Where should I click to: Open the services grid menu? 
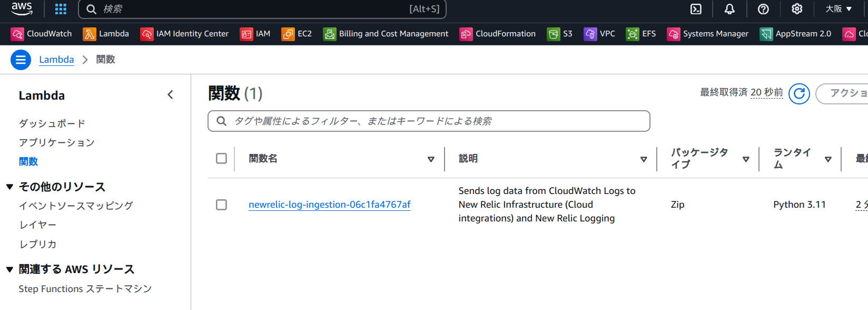pos(61,9)
